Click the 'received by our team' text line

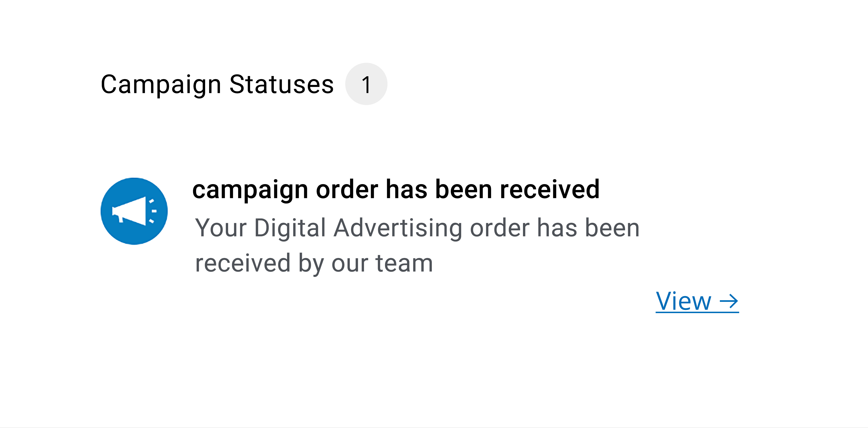pyautogui.click(x=314, y=263)
